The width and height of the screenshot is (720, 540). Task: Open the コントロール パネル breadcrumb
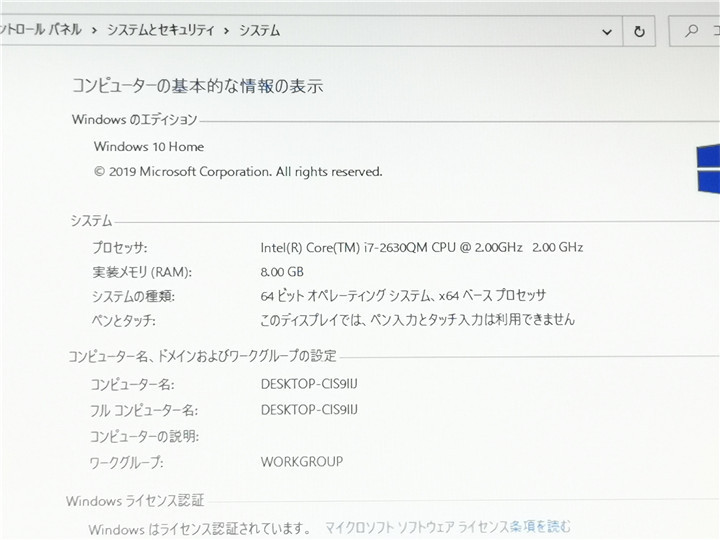tap(40, 30)
